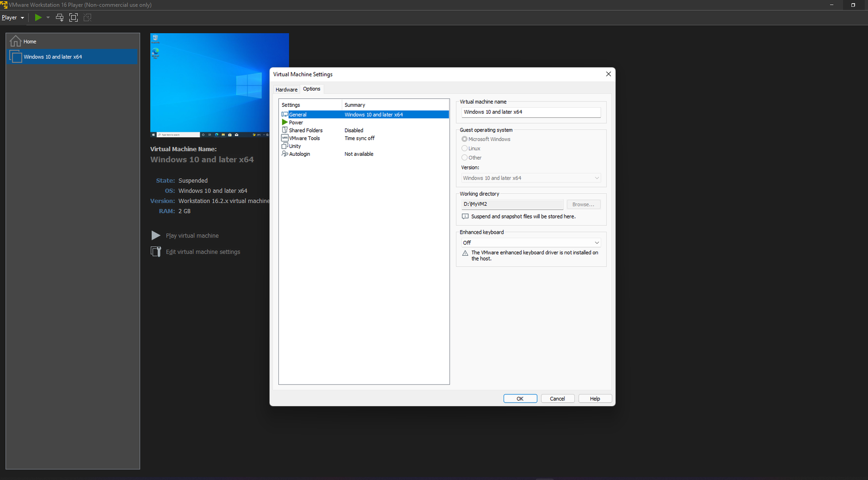868x480 pixels.
Task: Select Shared Folders setting
Action: 305,131
